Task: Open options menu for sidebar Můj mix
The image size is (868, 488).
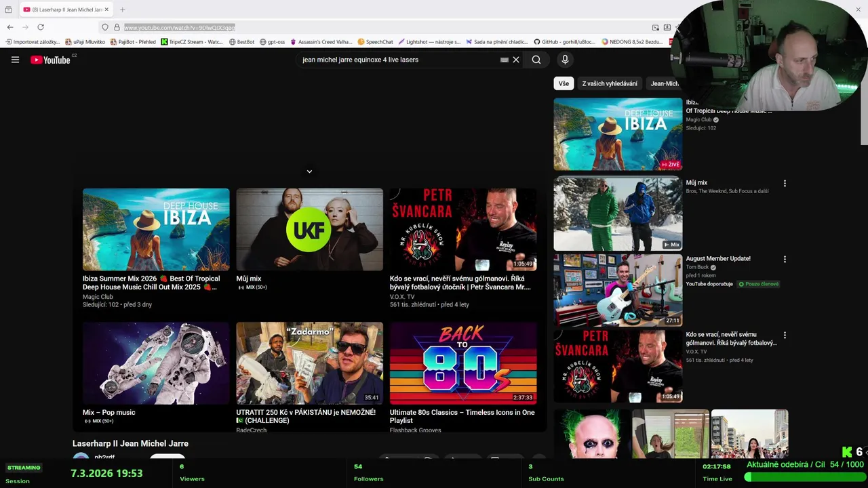Action: click(785, 184)
